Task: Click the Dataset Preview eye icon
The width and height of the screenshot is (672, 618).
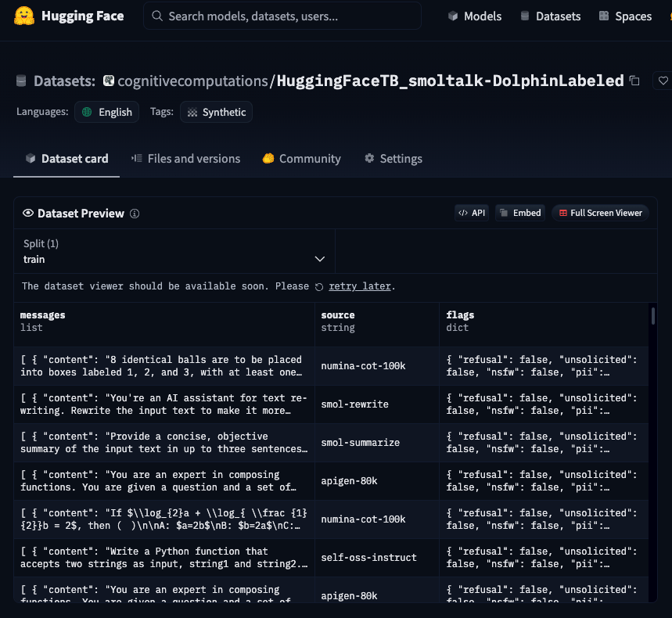Action: tap(28, 213)
